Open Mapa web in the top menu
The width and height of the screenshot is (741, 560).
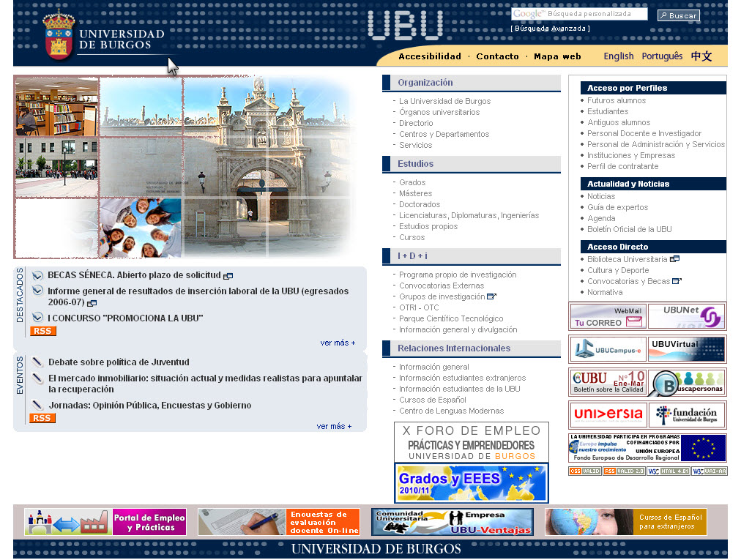tap(557, 56)
